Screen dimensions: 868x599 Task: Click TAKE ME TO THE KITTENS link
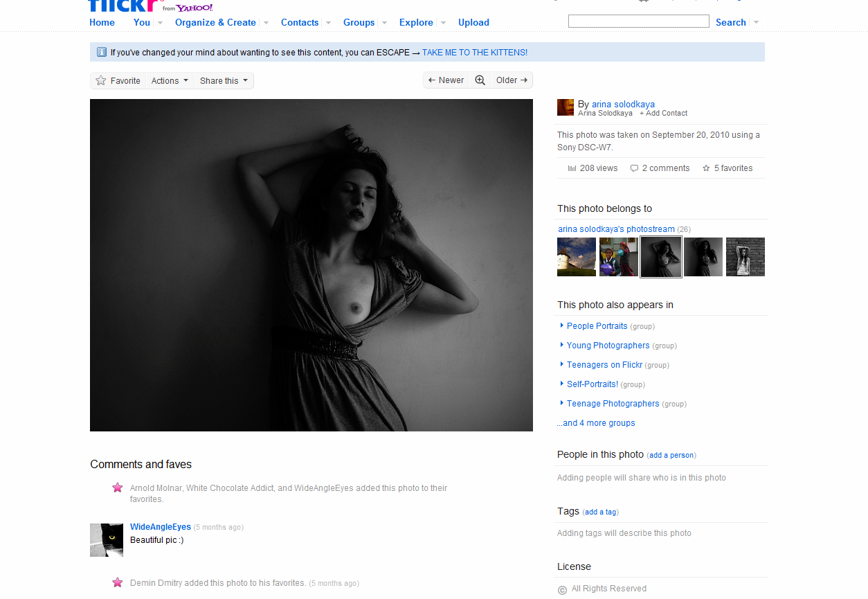point(475,53)
